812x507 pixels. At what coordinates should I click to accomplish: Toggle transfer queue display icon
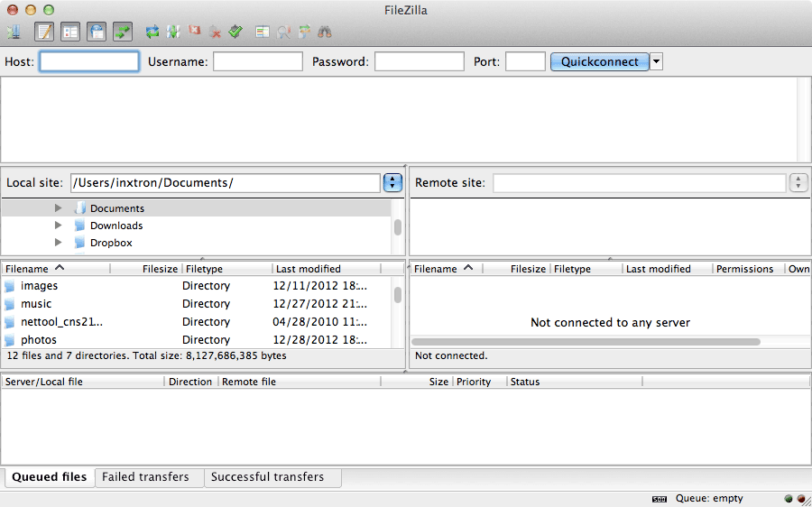(x=123, y=32)
